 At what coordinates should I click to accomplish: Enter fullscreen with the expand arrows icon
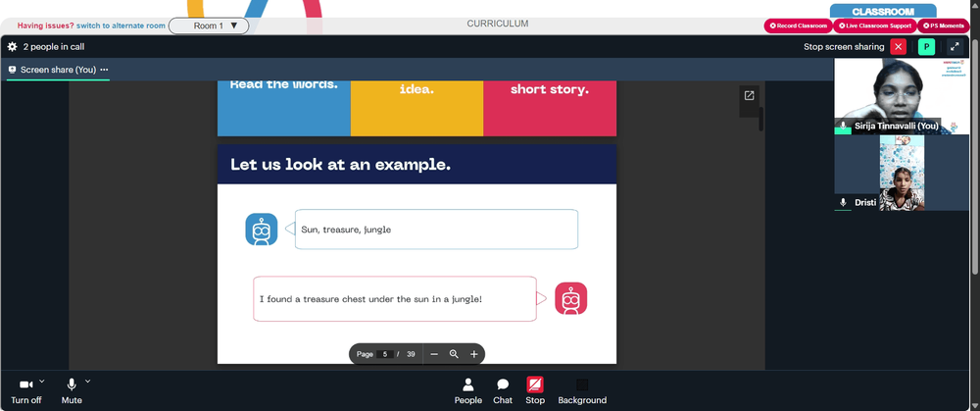(x=955, y=47)
